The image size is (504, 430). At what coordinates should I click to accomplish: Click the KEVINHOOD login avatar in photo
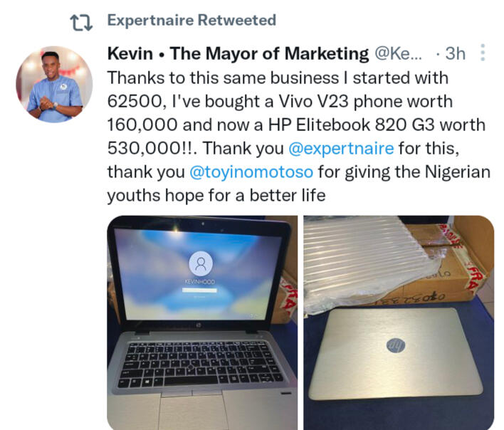[201, 263]
